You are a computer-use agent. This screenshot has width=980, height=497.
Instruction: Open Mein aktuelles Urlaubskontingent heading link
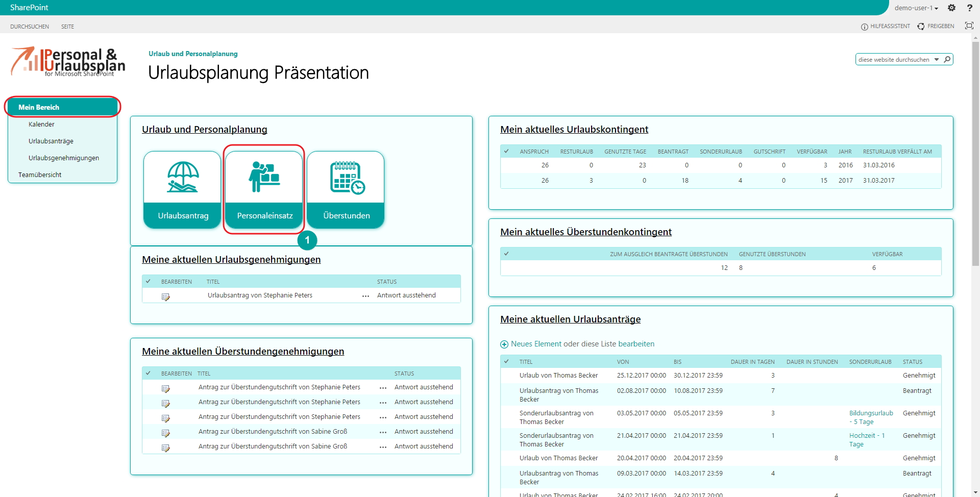pos(574,130)
